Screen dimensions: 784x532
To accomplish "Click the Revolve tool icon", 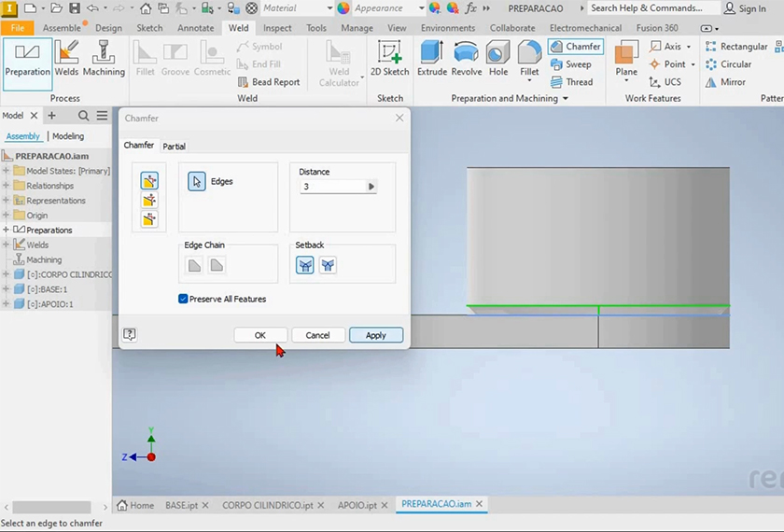I will 467,58.
